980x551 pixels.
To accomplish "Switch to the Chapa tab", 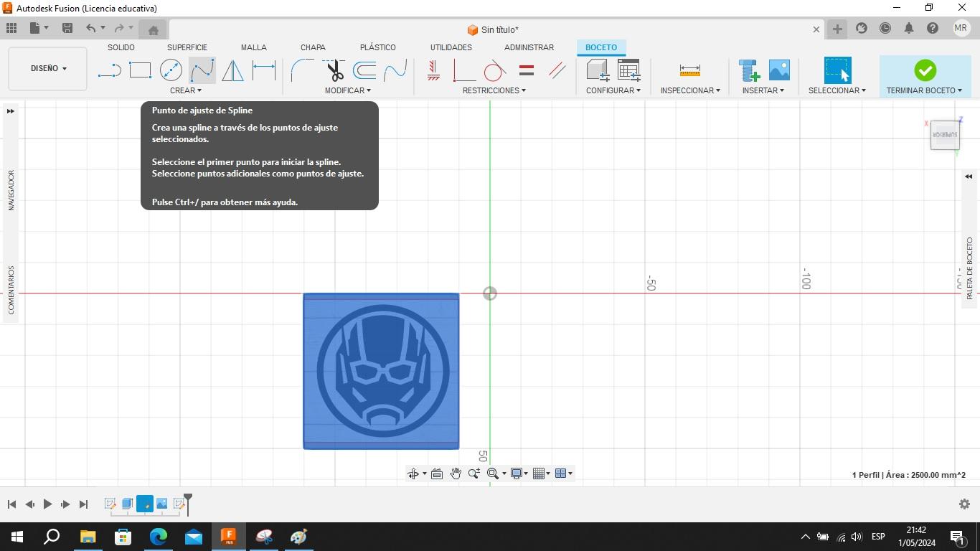I will coord(313,47).
